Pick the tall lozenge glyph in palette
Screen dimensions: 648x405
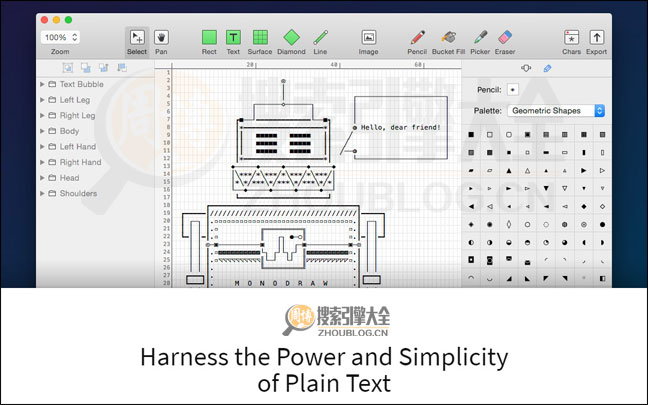point(509,224)
